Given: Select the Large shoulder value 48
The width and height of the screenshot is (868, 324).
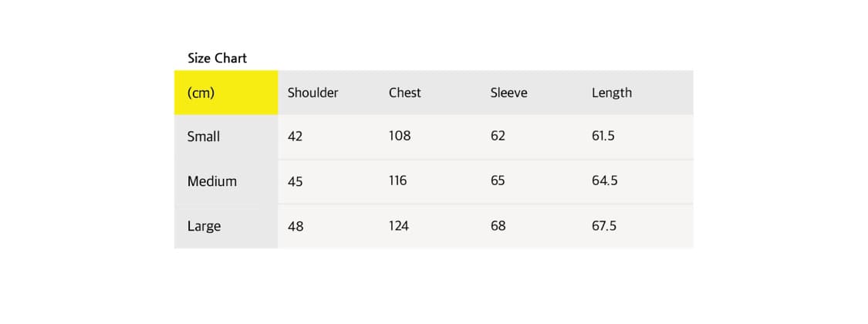Looking at the screenshot, I should pos(295,226).
